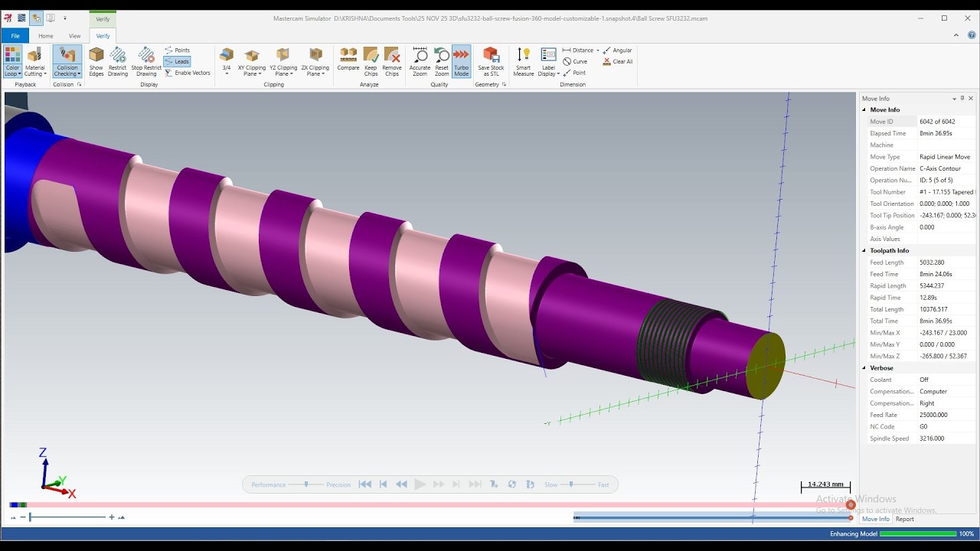980x551 pixels.
Task: Click zoom-in plus on timeline zoom
Action: tap(112, 517)
